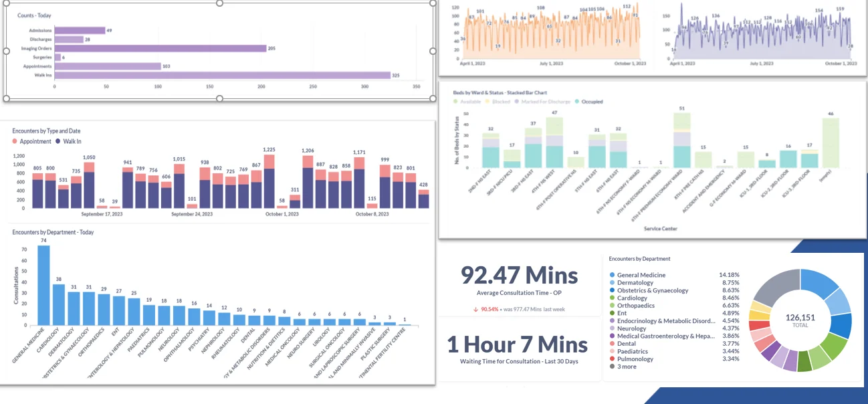The height and width of the screenshot is (404, 868).
Task: Click the Walk Ins bar showing 325
Action: coord(222,75)
